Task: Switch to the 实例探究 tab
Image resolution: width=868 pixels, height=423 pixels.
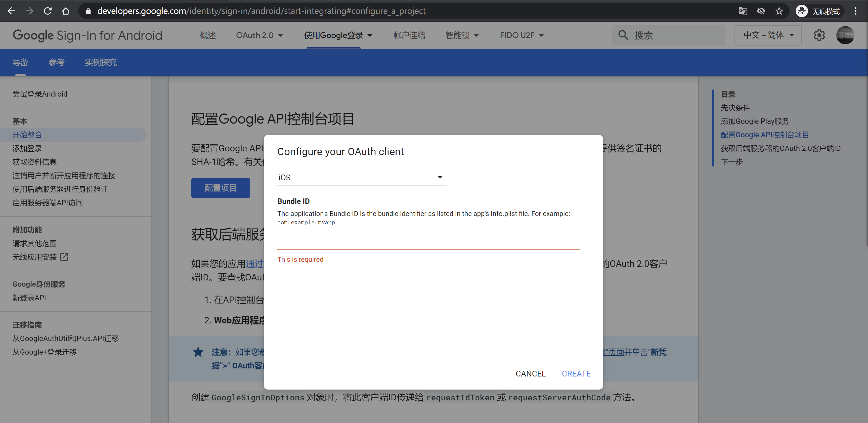Action: (x=100, y=62)
